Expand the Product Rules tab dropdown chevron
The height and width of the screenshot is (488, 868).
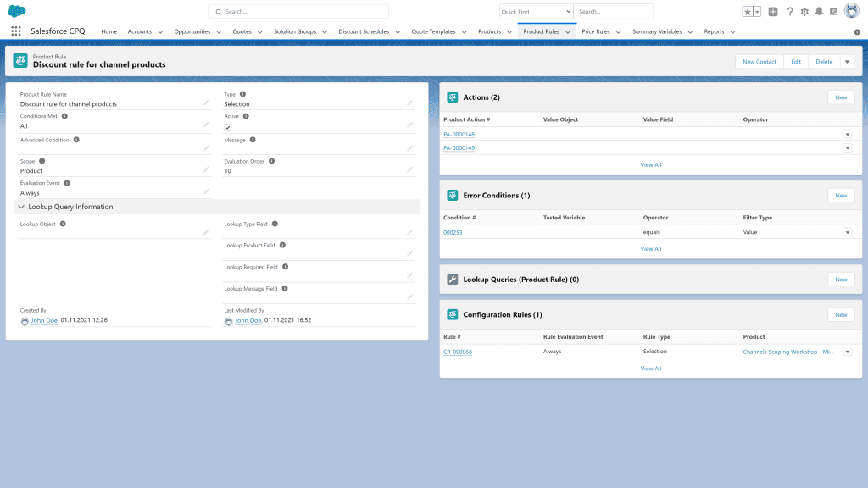(567, 32)
